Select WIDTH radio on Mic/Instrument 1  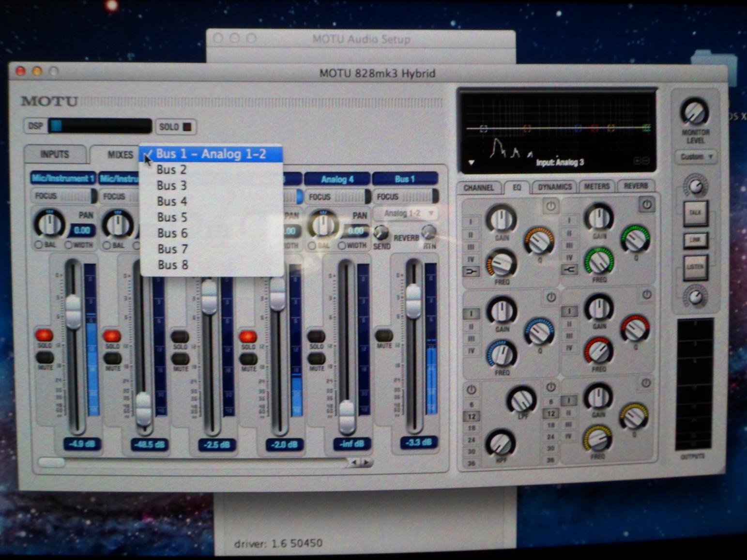pyautogui.click(x=68, y=245)
